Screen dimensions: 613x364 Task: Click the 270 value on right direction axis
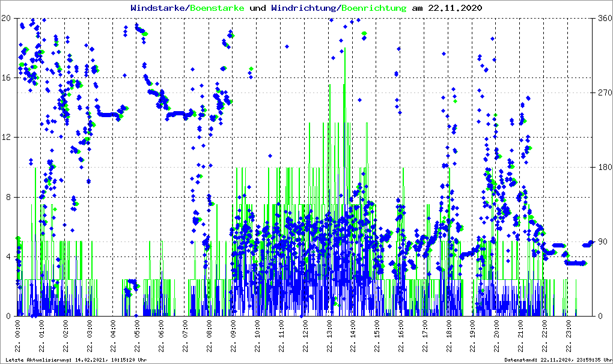(x=604, y=93)
